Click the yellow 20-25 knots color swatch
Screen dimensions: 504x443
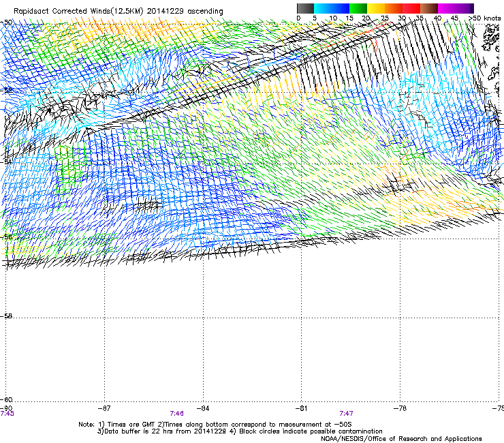coord(376,8)
